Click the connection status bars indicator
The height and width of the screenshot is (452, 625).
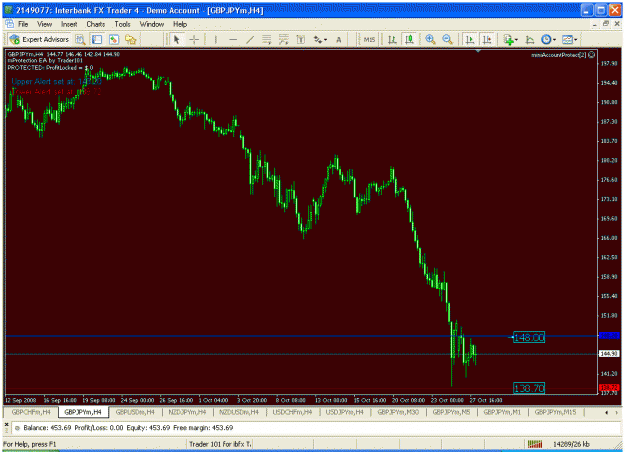click(535, 444)
